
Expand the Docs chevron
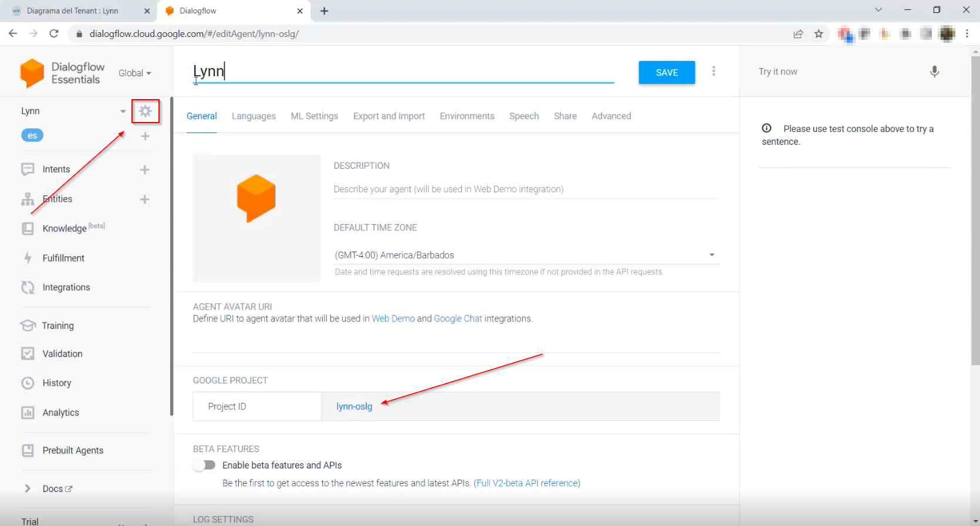click(28, 488)
